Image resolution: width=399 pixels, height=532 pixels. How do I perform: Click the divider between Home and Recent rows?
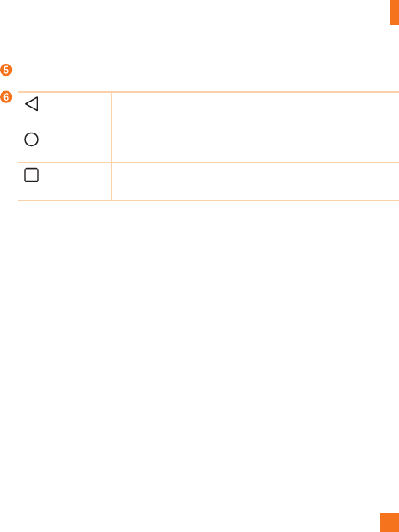coord(208,162)
